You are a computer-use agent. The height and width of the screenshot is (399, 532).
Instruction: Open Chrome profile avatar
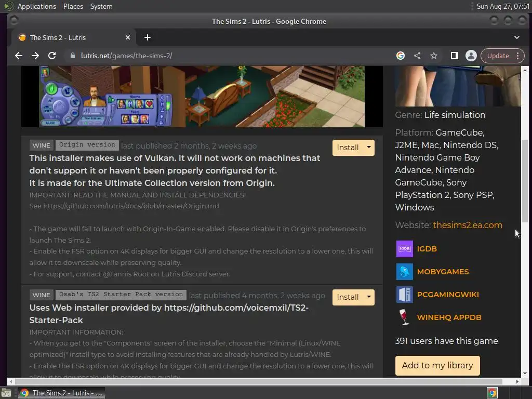click(x=471, y=56)
